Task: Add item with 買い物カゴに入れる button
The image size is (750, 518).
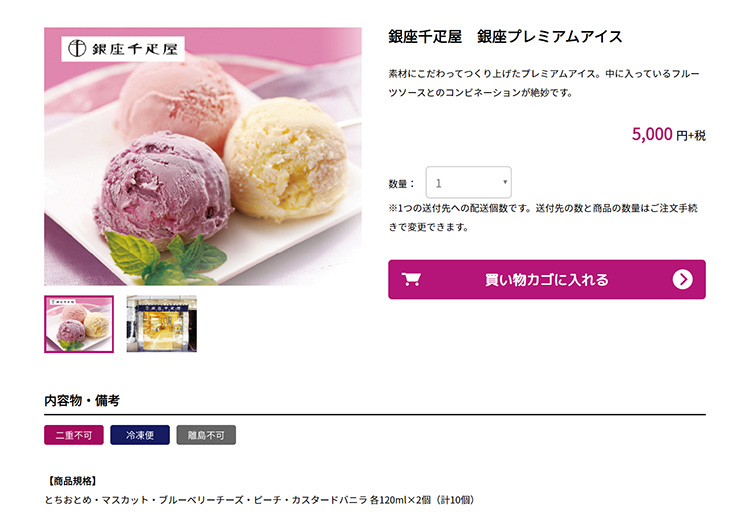Action: click(547, 279)
